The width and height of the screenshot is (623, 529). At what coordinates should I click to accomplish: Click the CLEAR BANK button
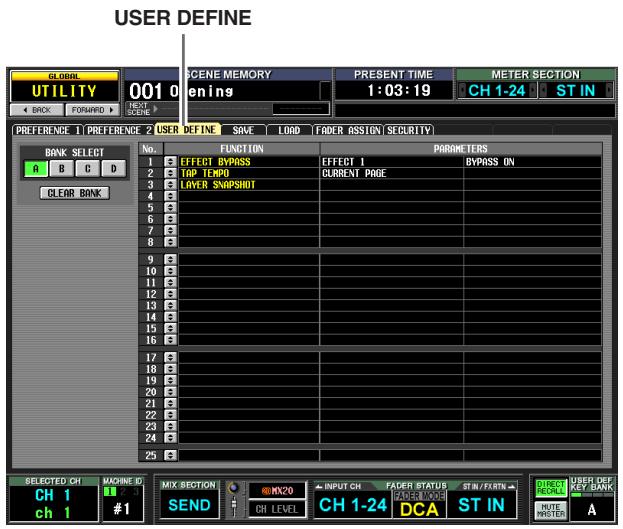[75, 193]
